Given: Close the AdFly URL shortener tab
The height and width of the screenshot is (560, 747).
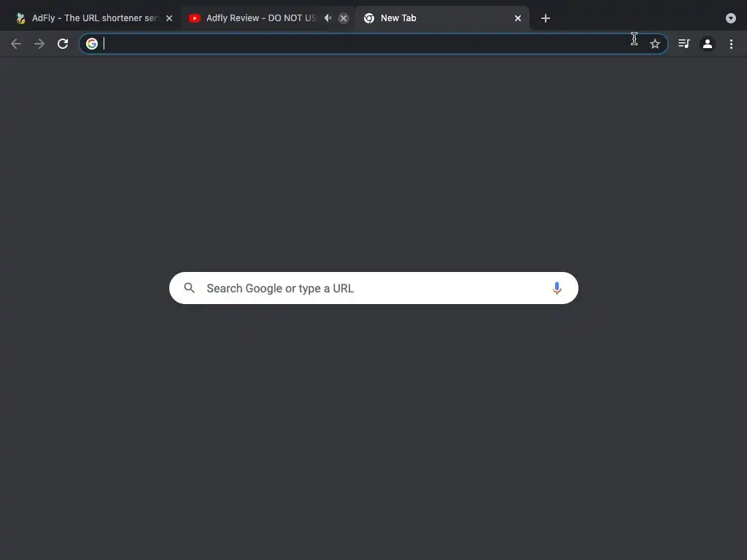Looking at the screenshot, I should coord(169,18).
